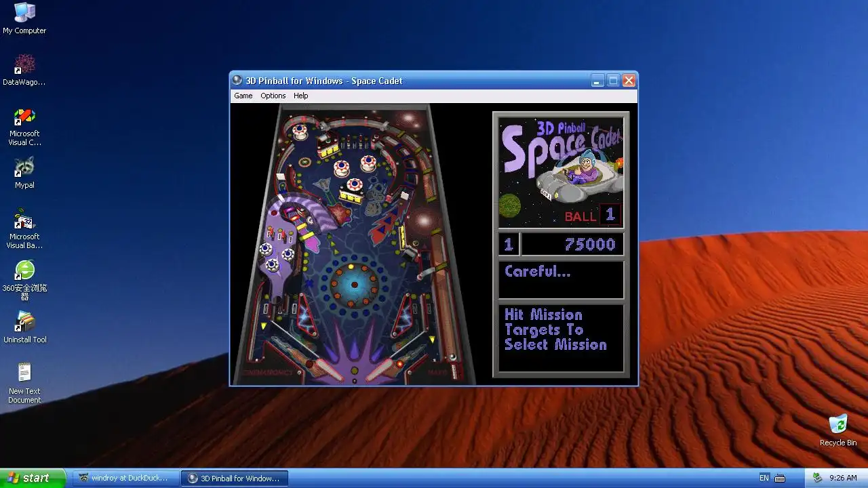The height and width of the screenshot is (488, 868).
Task: Click the BALL 1 counter
Action: pos(592,216)
